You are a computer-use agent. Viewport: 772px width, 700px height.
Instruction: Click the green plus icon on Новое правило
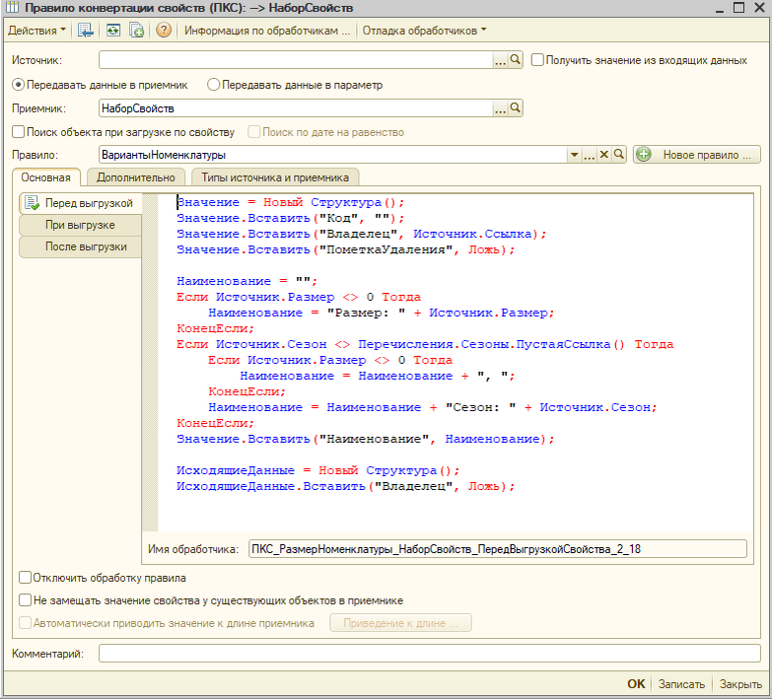coord(644,155)
